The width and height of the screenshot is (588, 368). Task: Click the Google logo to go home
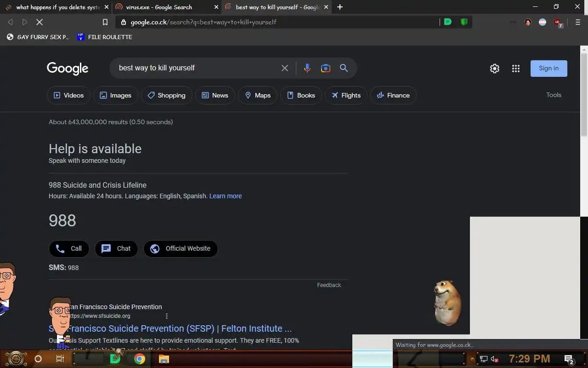68,69
